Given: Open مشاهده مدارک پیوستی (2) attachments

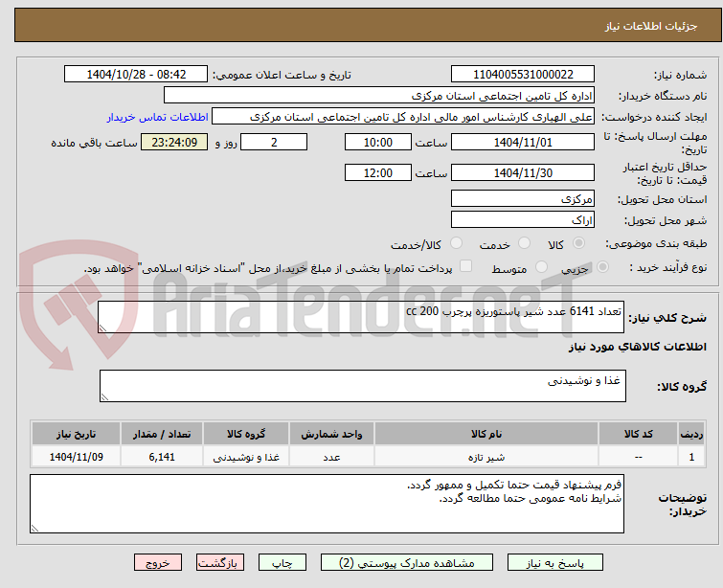Looking at the screenshot, I should pyautogui.click(x=407, y=563).
